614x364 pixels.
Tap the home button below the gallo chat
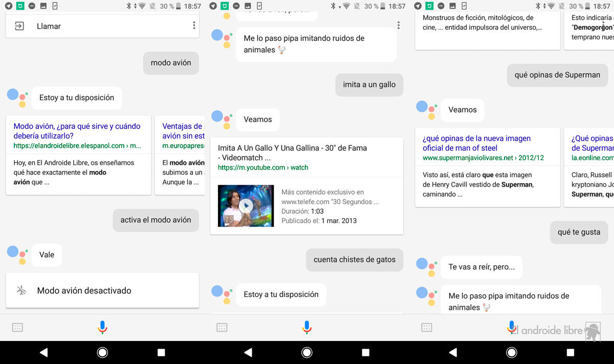click(x=307, y=352)
